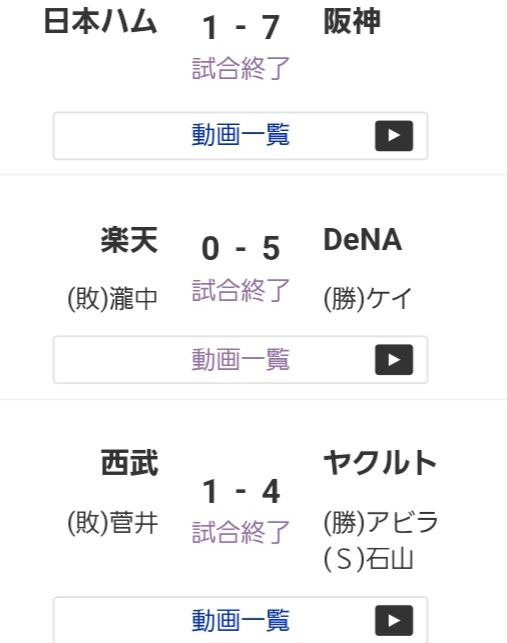Click team name ヤクルト
This screenshot has width=507, height=643.
click(x=380, y=463)
